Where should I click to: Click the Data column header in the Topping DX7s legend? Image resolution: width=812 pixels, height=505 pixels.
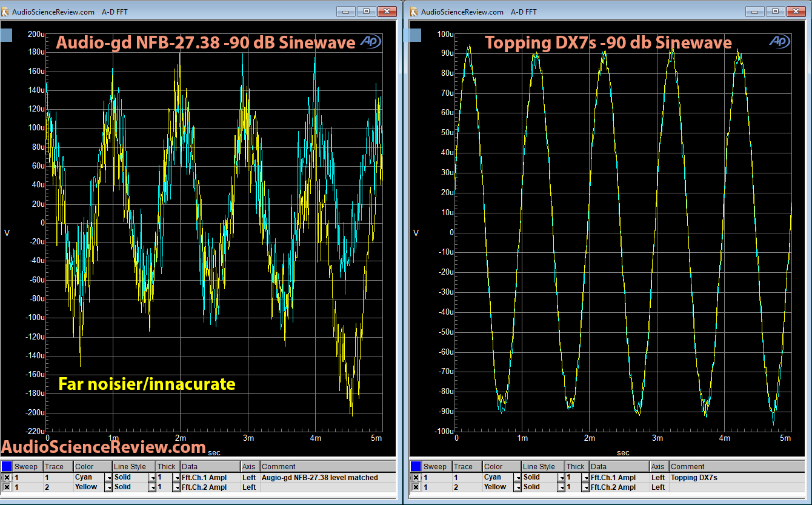[620, 467]
